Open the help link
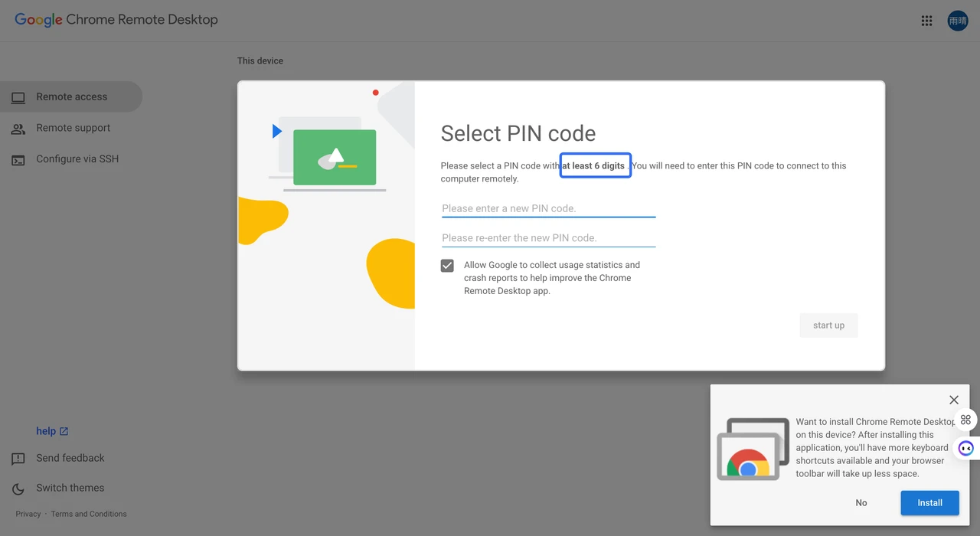Image resolution: width=980 pixels, height=536 pixels. pyautogui.click(x=46, y=431)
